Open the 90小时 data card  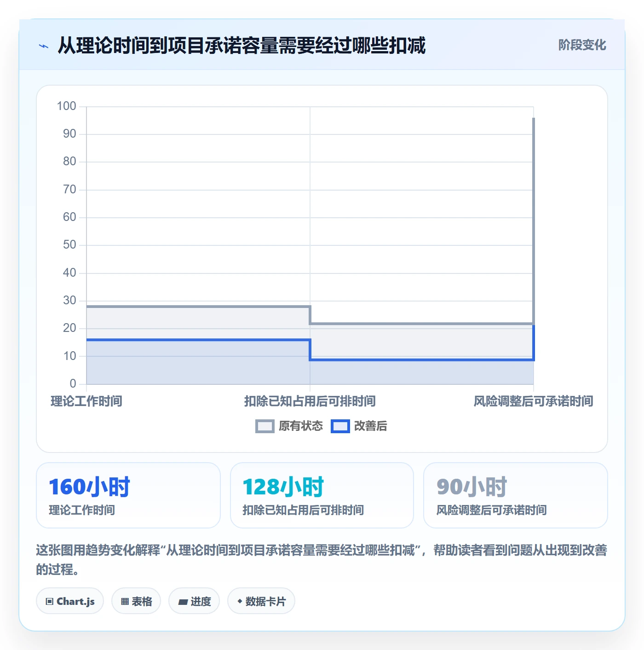pos(516,495)
